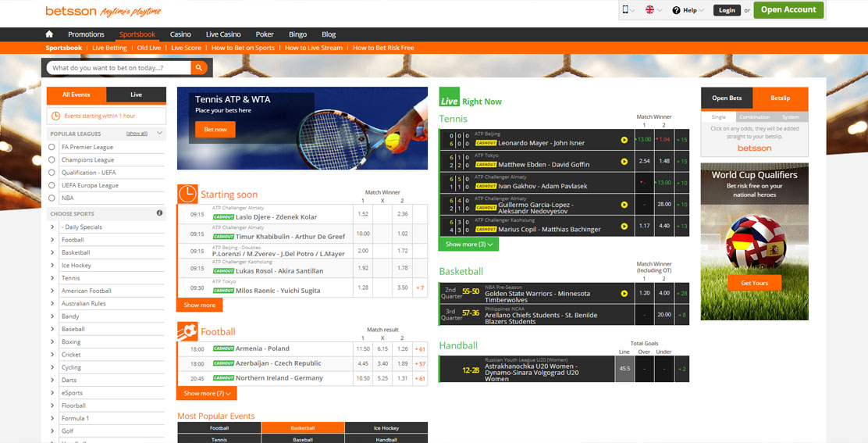The image size is (868, 443).
Task: Play live stream for Mayer - Isner match
Action: click(x=624, y=140)
